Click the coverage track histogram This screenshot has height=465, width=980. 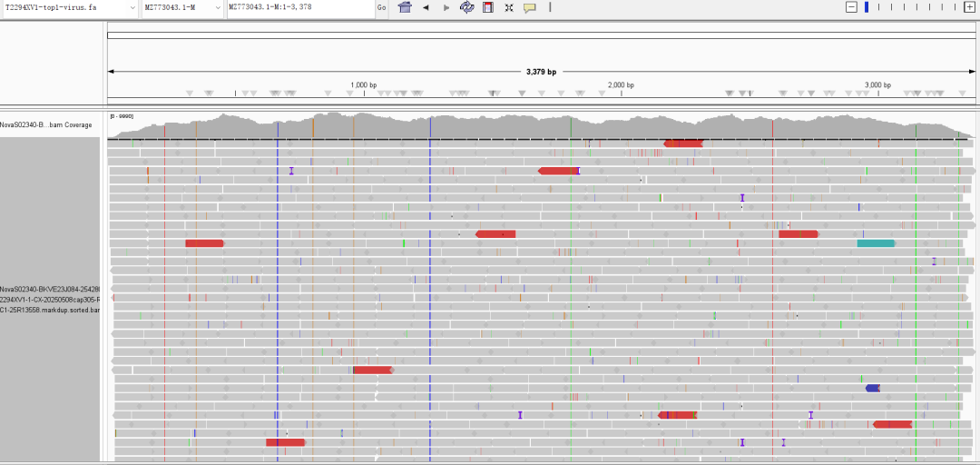pyautogui.click(x=541, y=125)
